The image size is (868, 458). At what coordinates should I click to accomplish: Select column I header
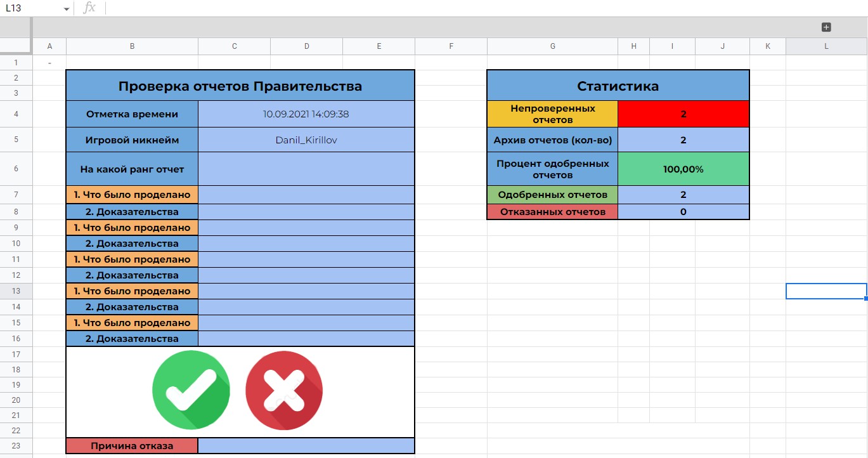click(673, 46)
